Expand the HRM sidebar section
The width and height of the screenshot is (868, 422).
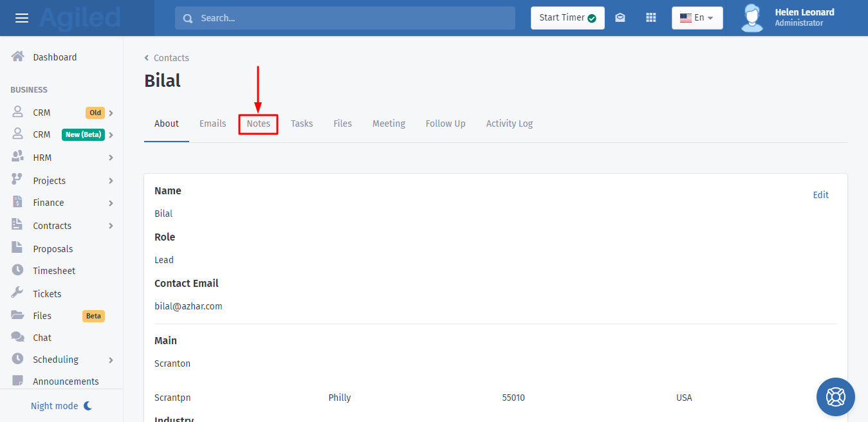click(62, 158)
